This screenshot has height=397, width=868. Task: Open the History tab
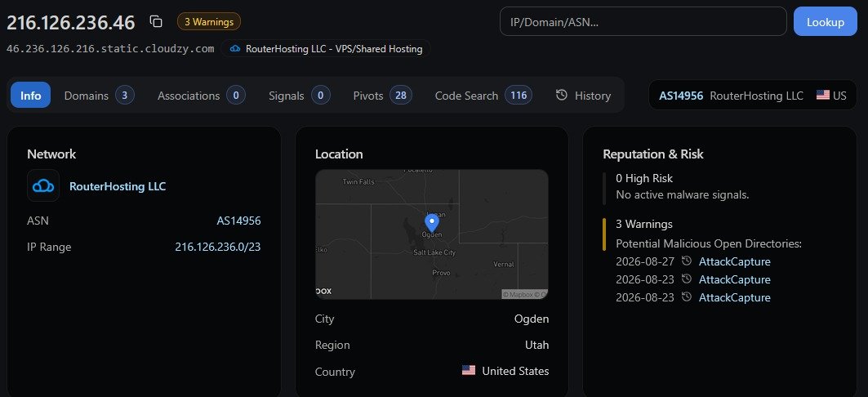coord(583,96)
